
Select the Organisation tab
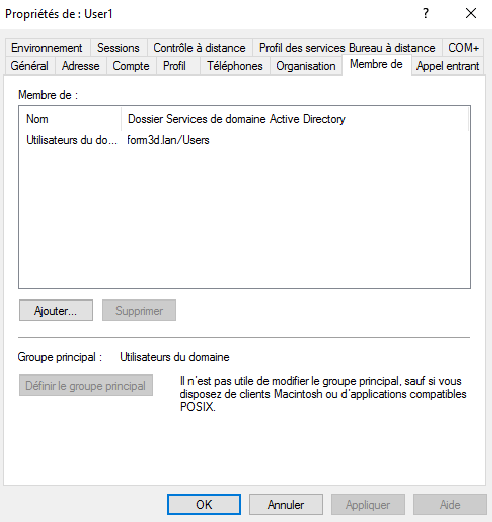[x=306, y=66]
